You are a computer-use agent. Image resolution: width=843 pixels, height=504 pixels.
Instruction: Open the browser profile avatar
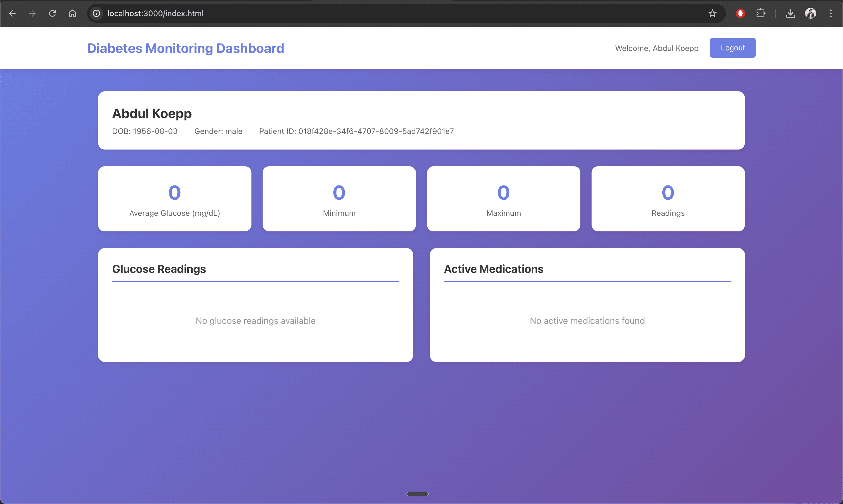pos(811,13)
